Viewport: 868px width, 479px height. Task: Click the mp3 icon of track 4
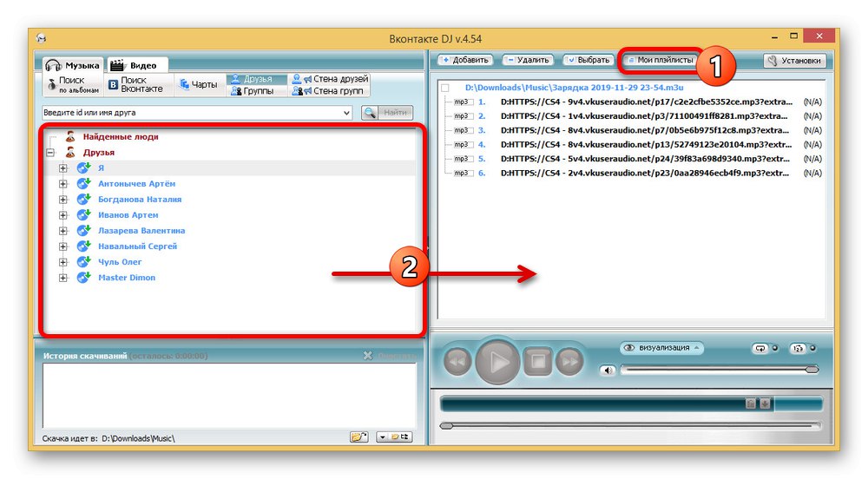click(x=463, y=144)
